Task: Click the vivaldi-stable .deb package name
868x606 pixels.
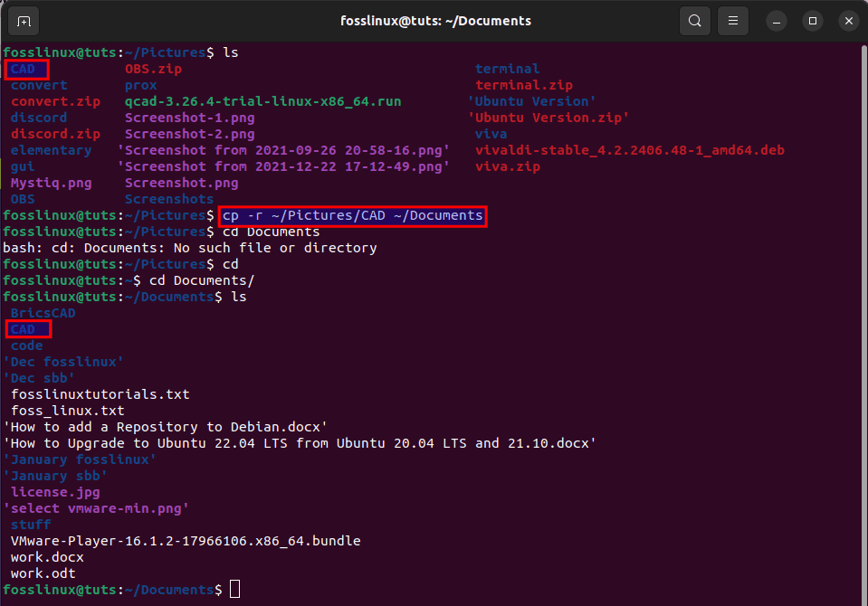Action: point(629,150)
